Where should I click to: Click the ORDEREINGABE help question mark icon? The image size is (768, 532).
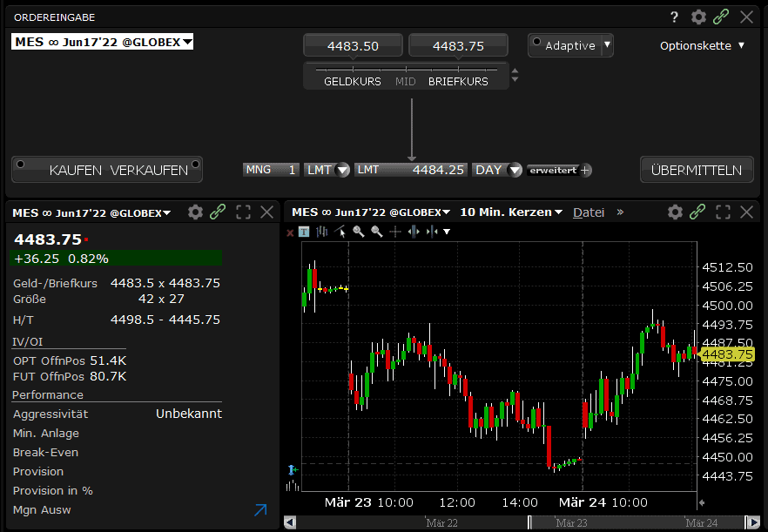click(674, 17)
